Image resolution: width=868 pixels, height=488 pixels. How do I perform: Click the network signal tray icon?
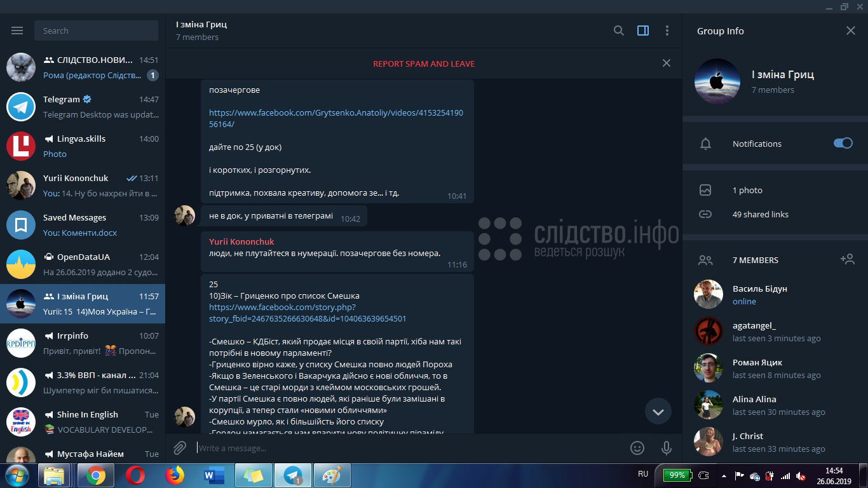point(785,476)
